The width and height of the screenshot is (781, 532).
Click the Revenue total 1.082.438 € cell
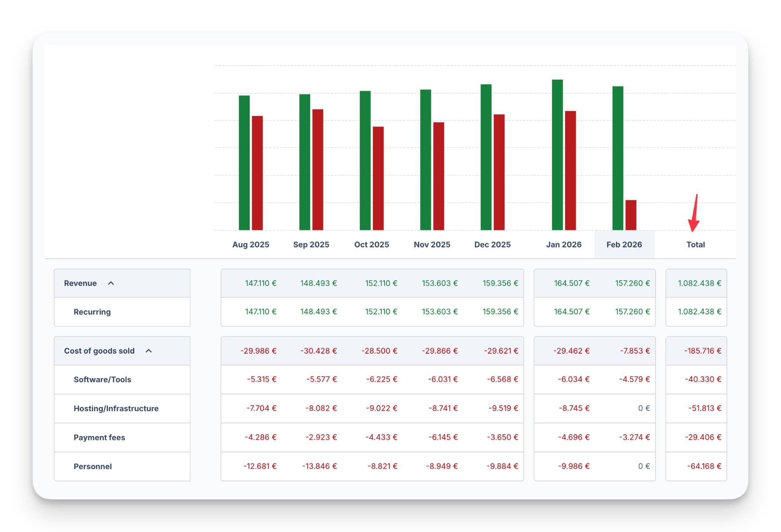699,283
